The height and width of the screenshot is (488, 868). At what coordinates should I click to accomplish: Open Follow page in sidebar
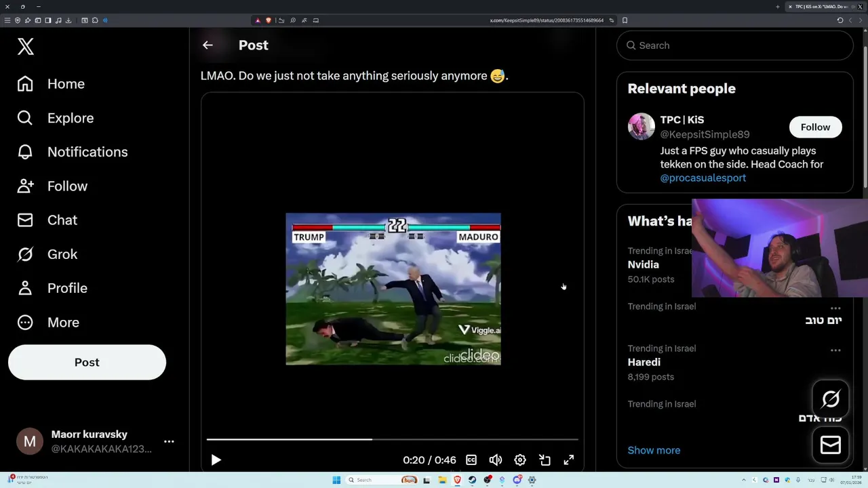[x=52, y=186]
